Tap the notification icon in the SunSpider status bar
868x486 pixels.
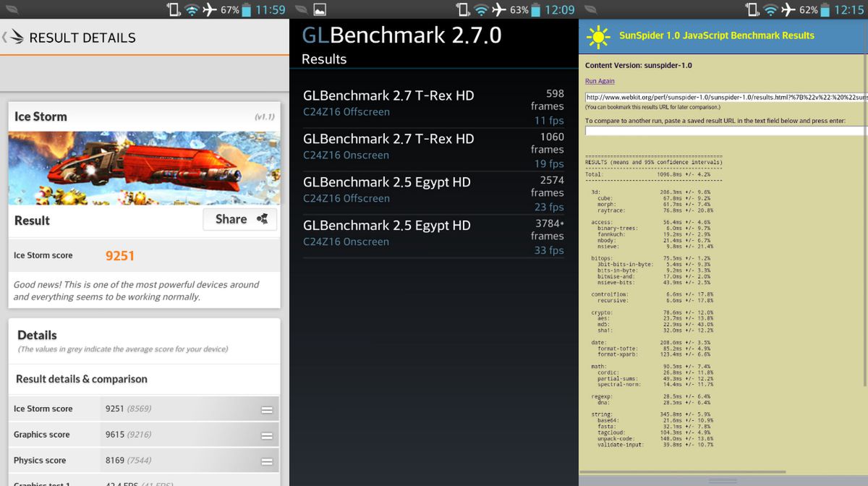tap(591, 9)
